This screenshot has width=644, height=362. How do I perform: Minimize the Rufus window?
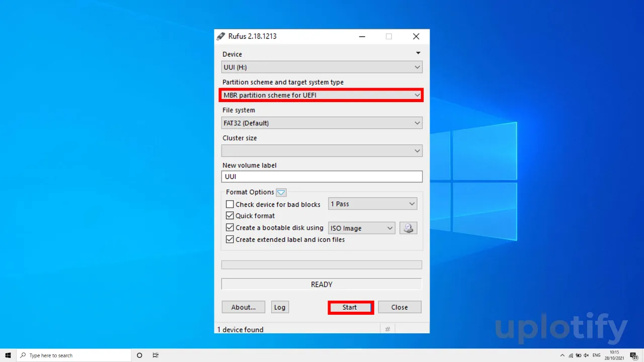(x=362, y=36)
